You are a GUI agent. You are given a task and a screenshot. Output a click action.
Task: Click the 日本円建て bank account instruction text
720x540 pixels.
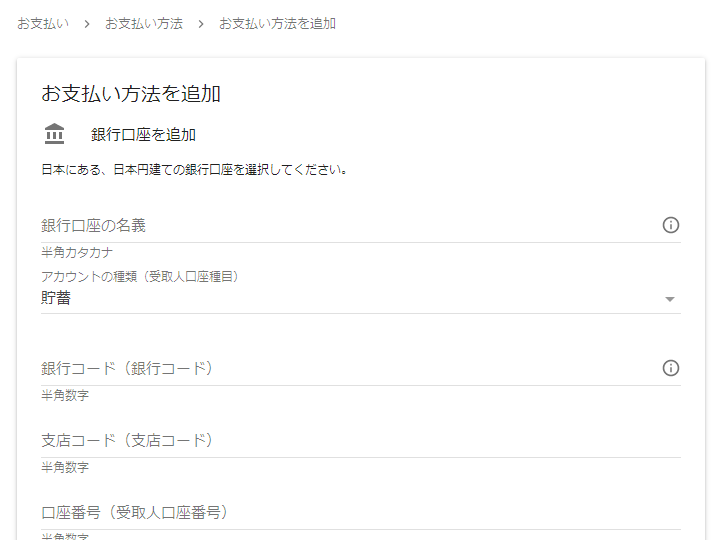[194, 169]
